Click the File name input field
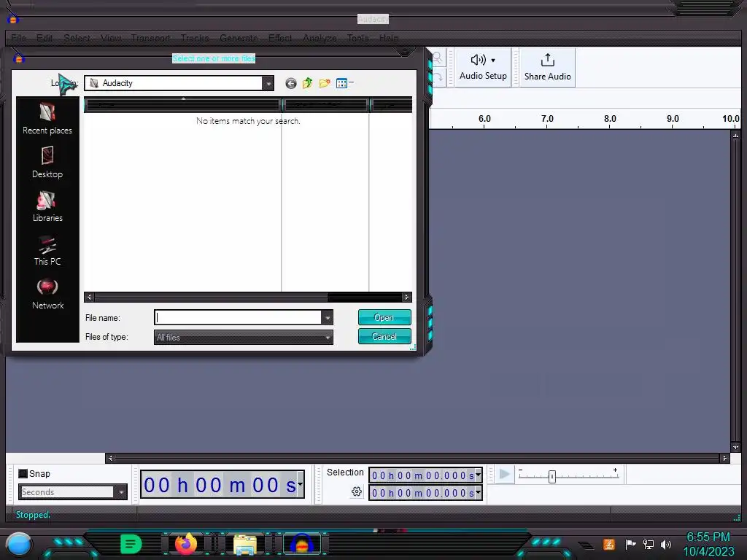 pos(238,317)
